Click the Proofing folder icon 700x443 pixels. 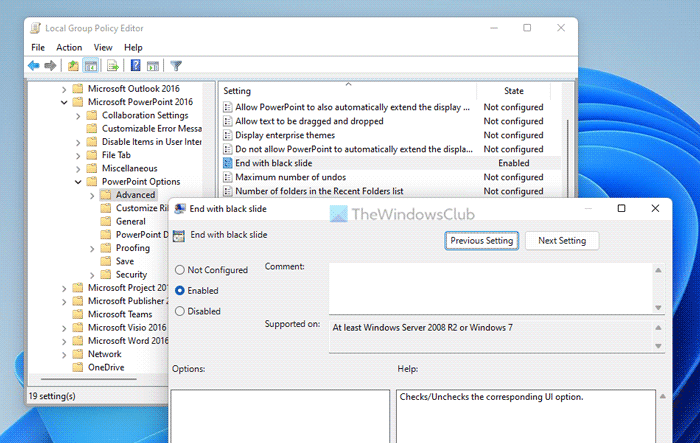tap(105, 248)
